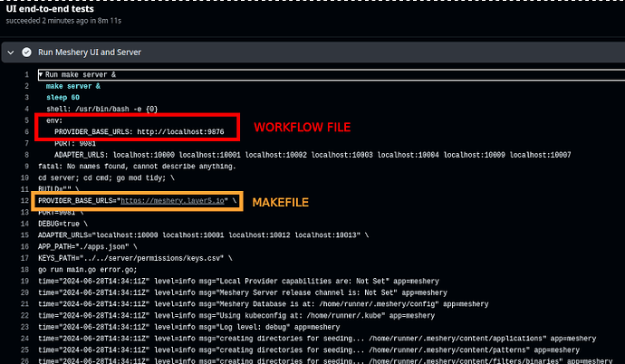Image resolution: width=625 pixels, height=364 pixels.
Task: Collapse the Run Meshery UI and Server step
Action: click(x=11, y=53)
